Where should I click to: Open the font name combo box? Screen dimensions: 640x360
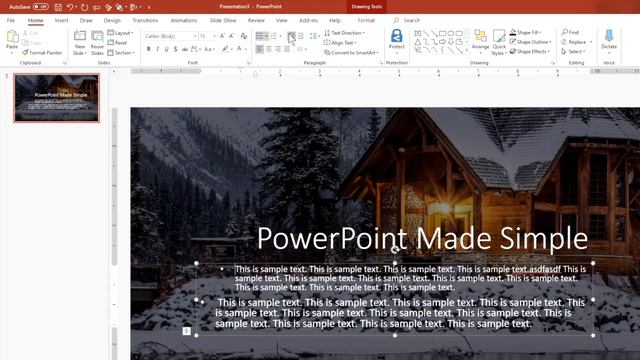(x=171, y=36)
